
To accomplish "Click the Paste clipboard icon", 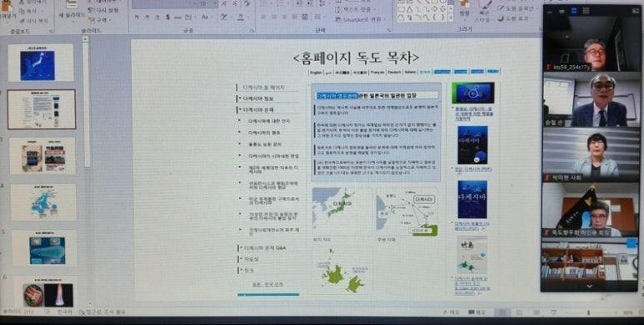I will coord(7,6).
